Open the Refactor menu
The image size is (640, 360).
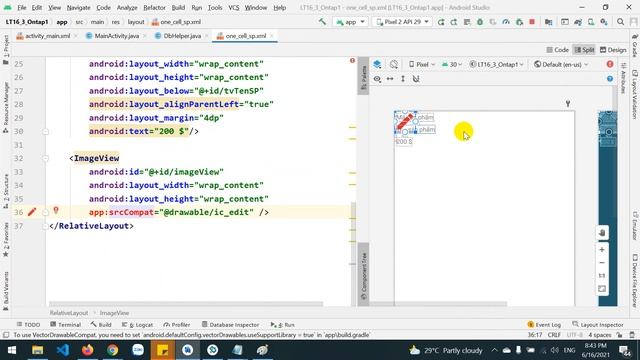point(154,7)
